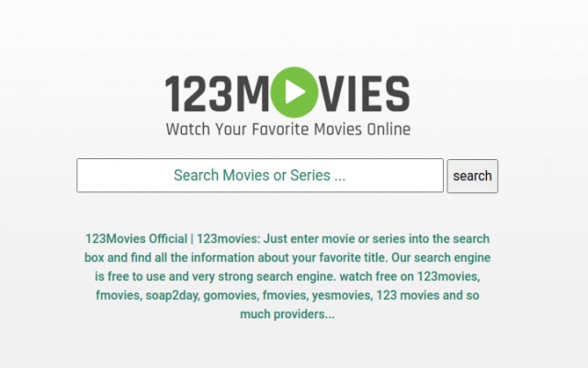Click the Search Movies or Series field

pyautogui.click(x=260, y=176)
